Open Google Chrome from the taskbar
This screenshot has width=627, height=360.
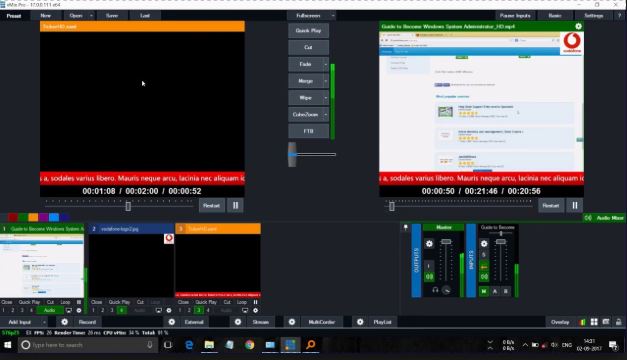pos(250,345)
